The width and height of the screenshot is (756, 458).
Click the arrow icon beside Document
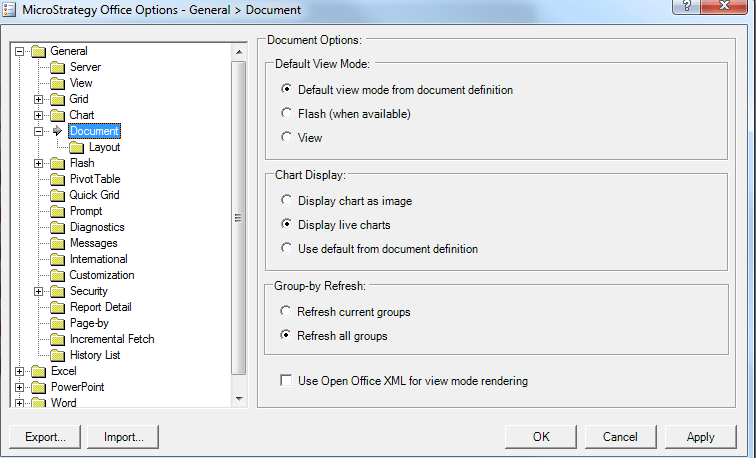[57, 131]
